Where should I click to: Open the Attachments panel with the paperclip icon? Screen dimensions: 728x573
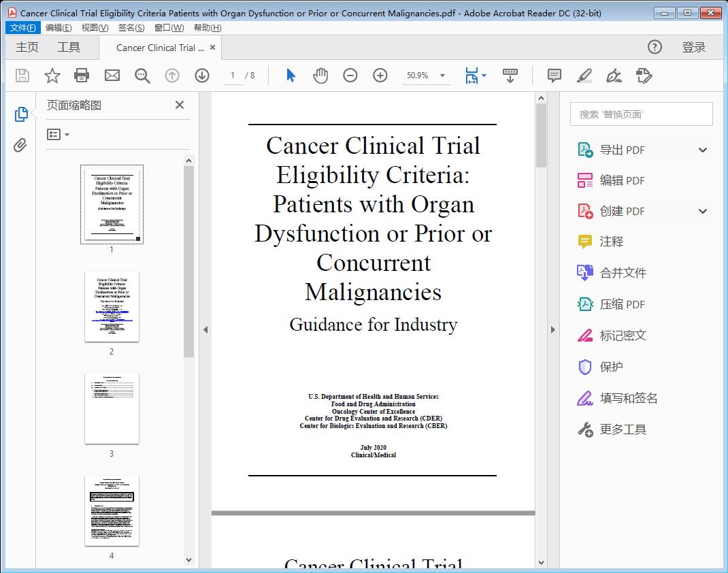click(20, 144)
